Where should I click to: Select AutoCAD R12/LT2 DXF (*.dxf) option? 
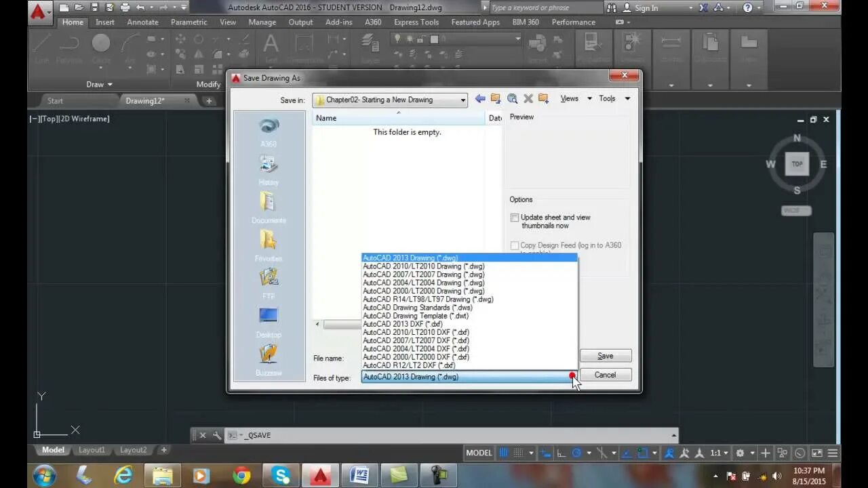click(x=469, y=365)
